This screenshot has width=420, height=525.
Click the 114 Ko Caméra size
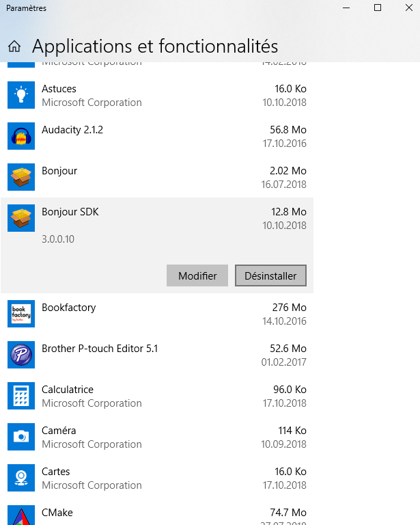click(x=292, y=431)
